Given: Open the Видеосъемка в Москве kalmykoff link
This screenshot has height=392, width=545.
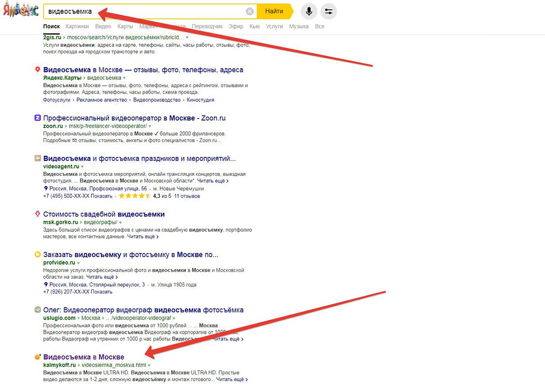Looking at the screenshot, I should pos(84,357).
